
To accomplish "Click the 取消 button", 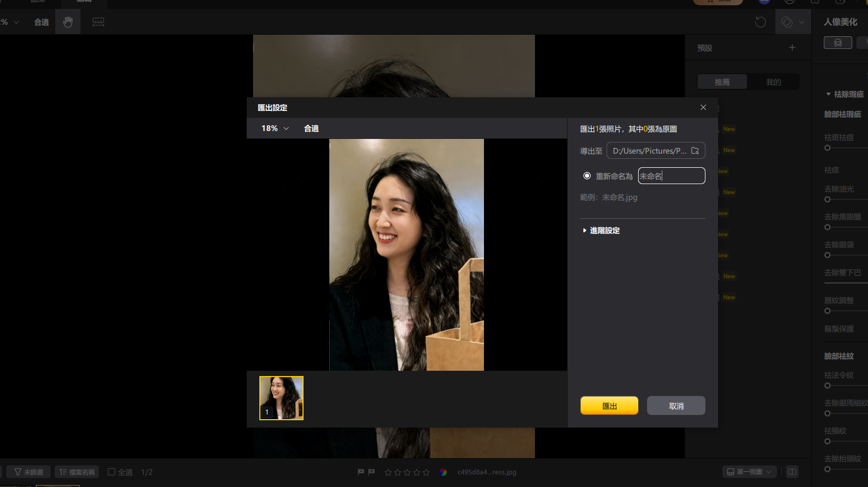I will click(x=676, y=406).
